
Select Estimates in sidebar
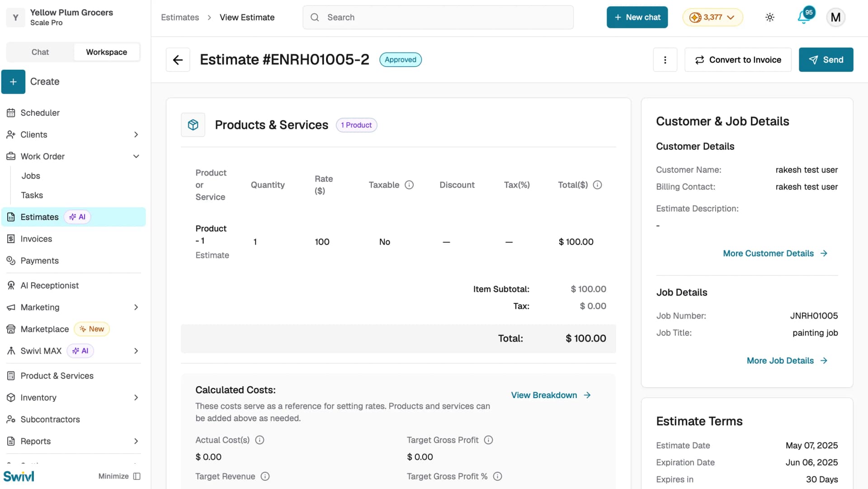click(73, 217)
